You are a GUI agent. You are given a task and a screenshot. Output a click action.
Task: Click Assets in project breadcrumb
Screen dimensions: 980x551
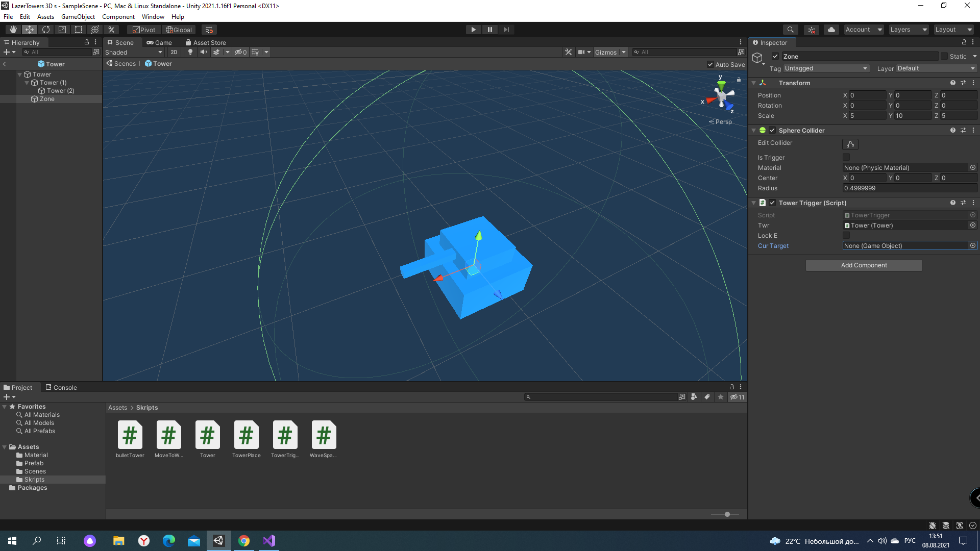pos(117,408)
